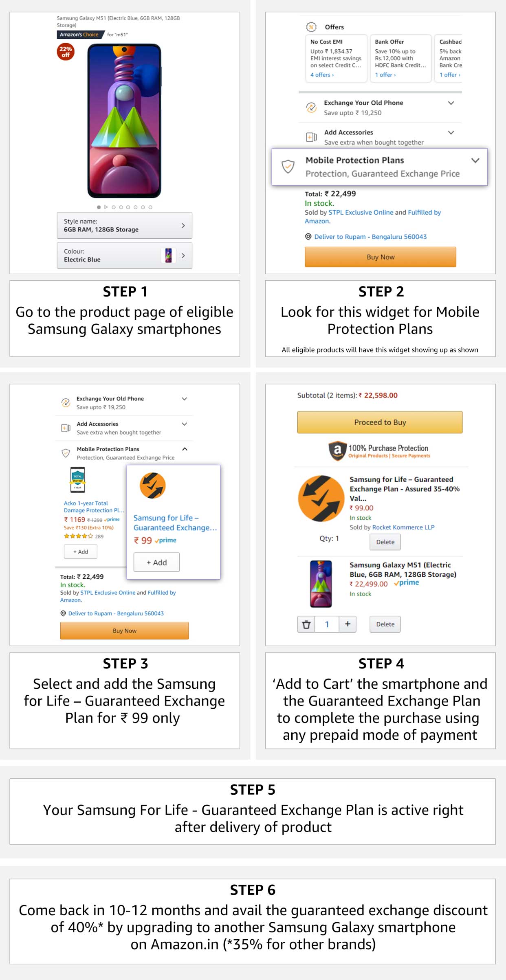Click the orange Samsung for Life plan icon in Step 3

153,486
